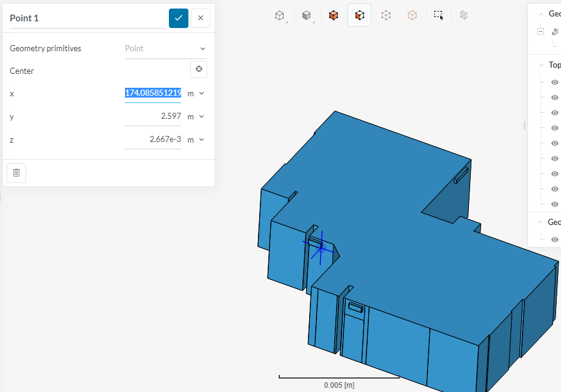Confirm Point 1 with the blue checkmark button
Screen dimensions: 561x392
pyautogui.click(x=179, y=18)
